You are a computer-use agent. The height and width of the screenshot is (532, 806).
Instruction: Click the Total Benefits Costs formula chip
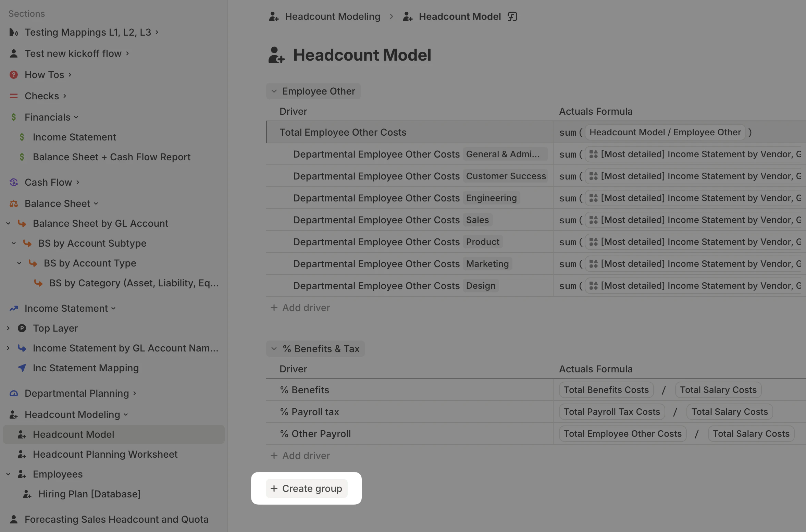(606, 390)
